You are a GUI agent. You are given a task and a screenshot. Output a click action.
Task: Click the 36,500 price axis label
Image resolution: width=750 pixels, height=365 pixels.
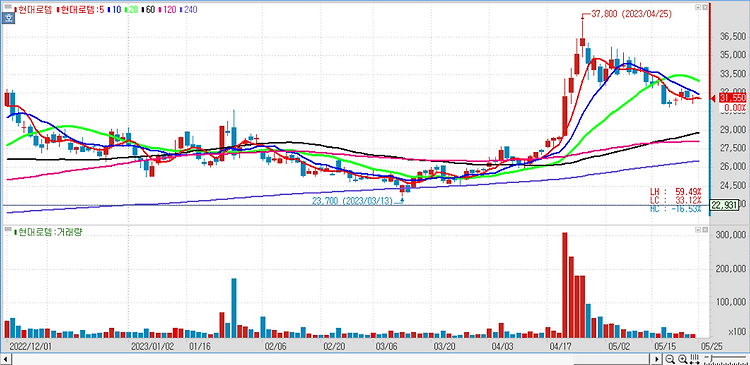click(733, 37)
